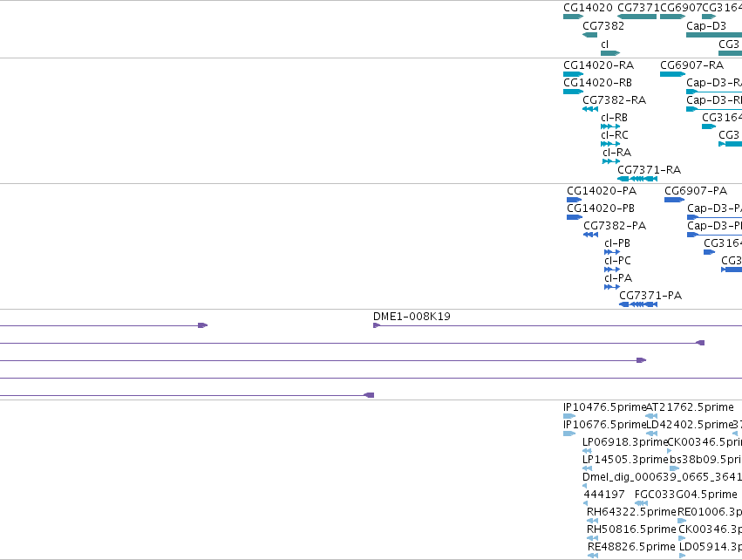742x560 pixels.
Task: Click the LP06918.3prime EST label
Action: click(x=625, y=442)
